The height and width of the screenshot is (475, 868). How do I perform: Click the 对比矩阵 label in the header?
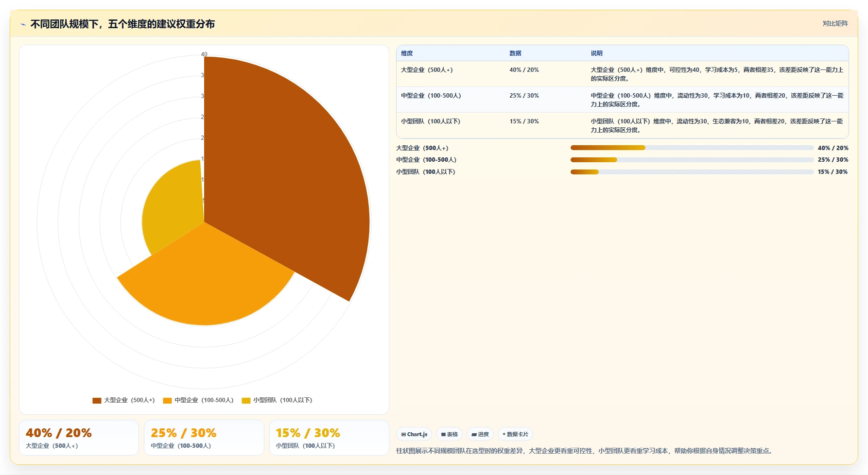pyautogui.click(x=835, y=23)
